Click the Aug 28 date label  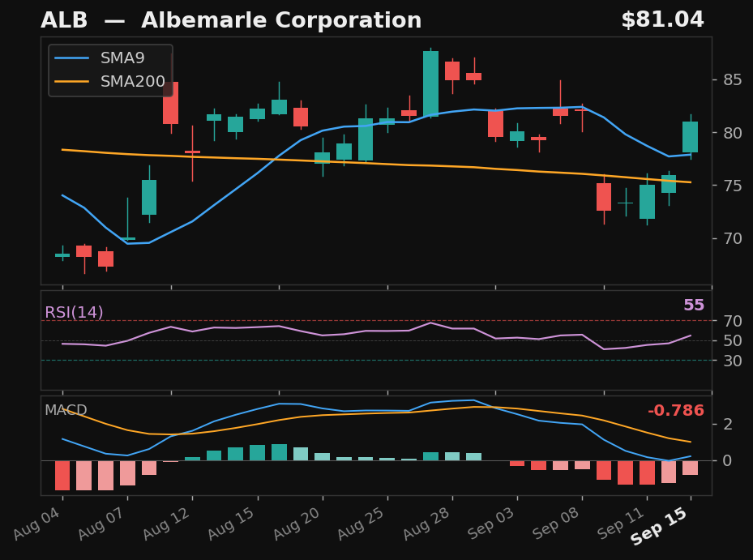[426, 523]
